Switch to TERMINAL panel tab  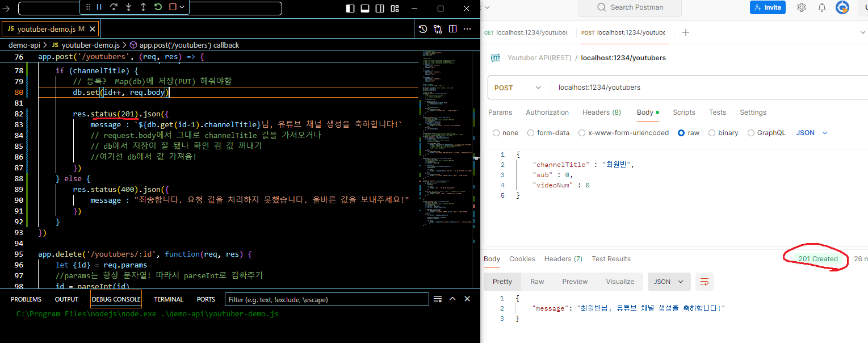tap(169, 299)
